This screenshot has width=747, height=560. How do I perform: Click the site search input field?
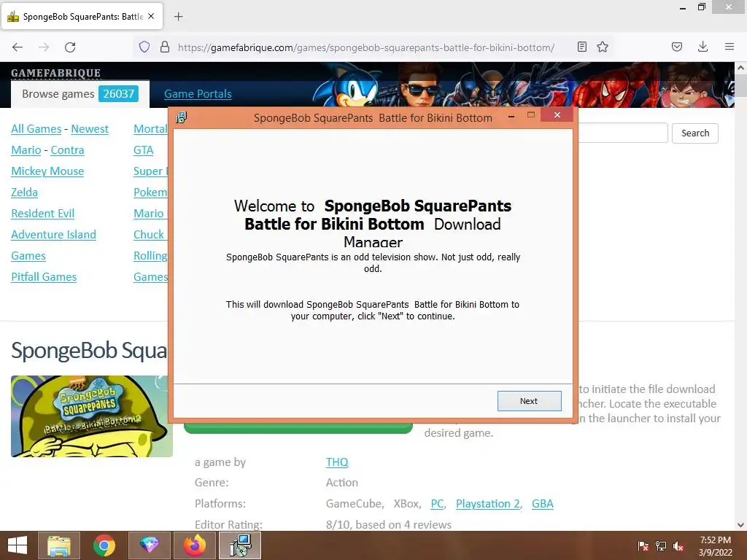click(623, 133)
